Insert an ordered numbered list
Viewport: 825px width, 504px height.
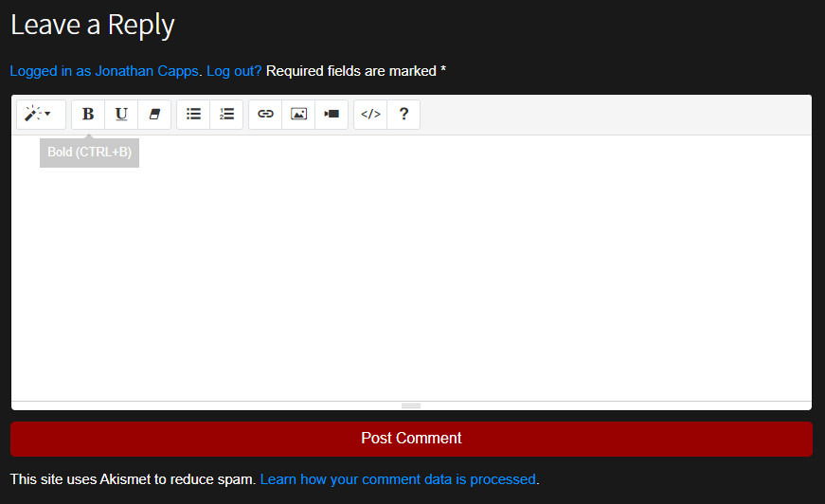(226, 115)
